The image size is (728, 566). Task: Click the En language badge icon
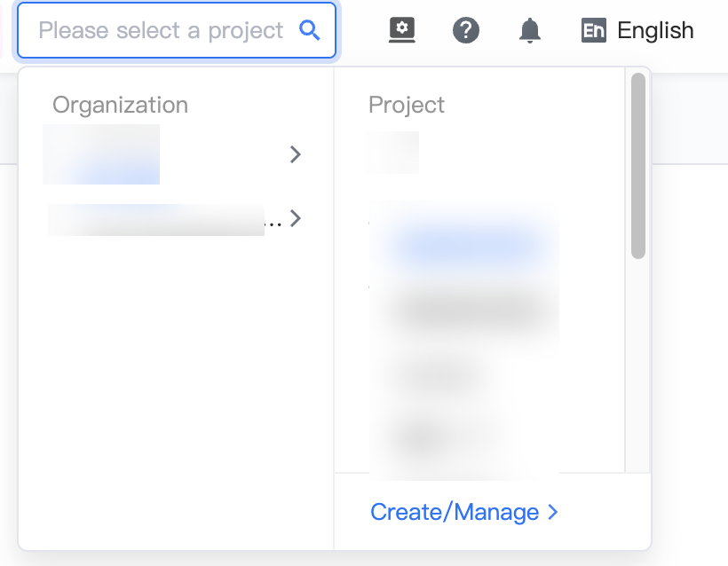pyautogui.click(x=594, y=31)
